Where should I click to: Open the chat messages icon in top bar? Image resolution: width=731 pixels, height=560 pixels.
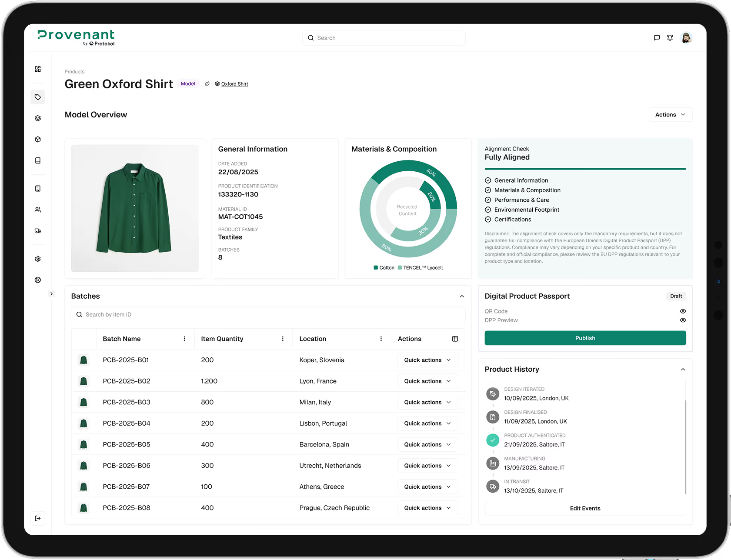pyautogui.click(x=657, y=37)
